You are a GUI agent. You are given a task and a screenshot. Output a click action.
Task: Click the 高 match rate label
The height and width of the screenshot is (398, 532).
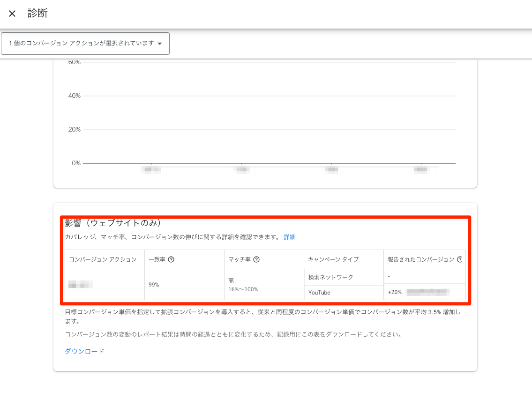231,280
